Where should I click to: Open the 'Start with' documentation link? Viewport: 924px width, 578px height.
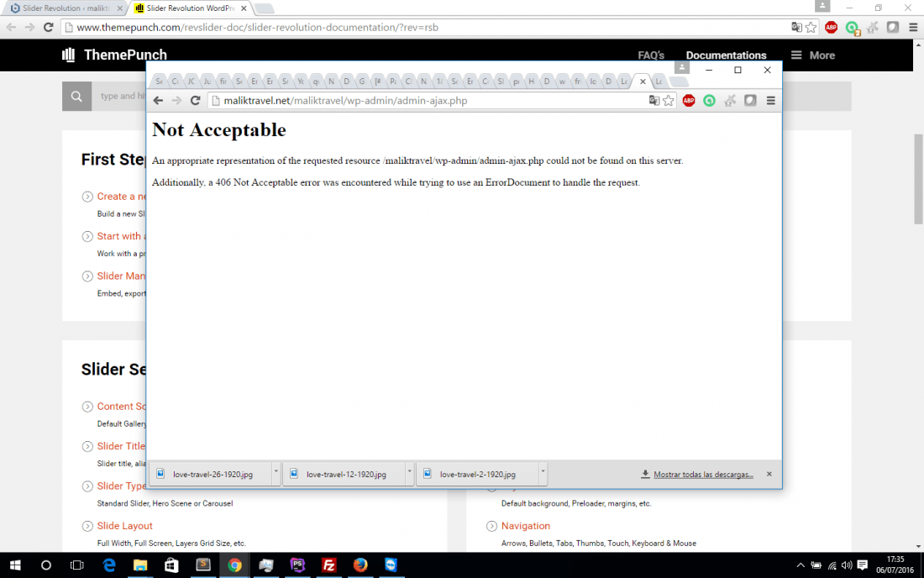[122, 236]
